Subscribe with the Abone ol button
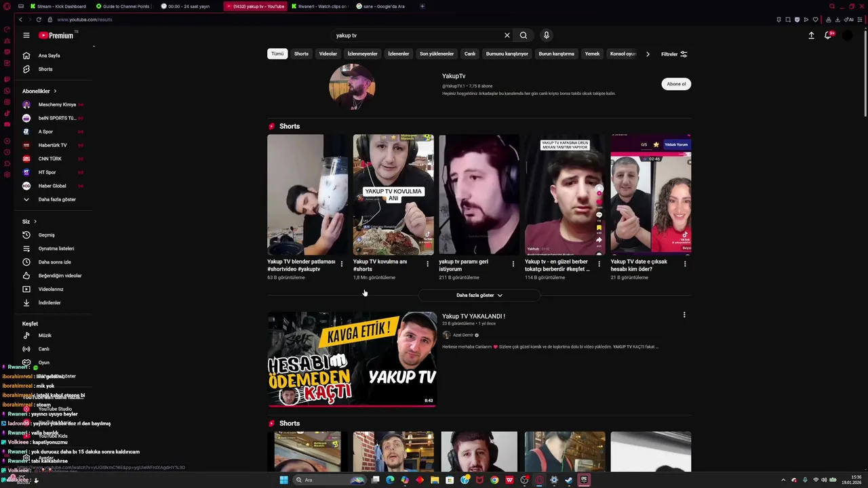This screenshot has height=488, width=868. click(676, 84)
